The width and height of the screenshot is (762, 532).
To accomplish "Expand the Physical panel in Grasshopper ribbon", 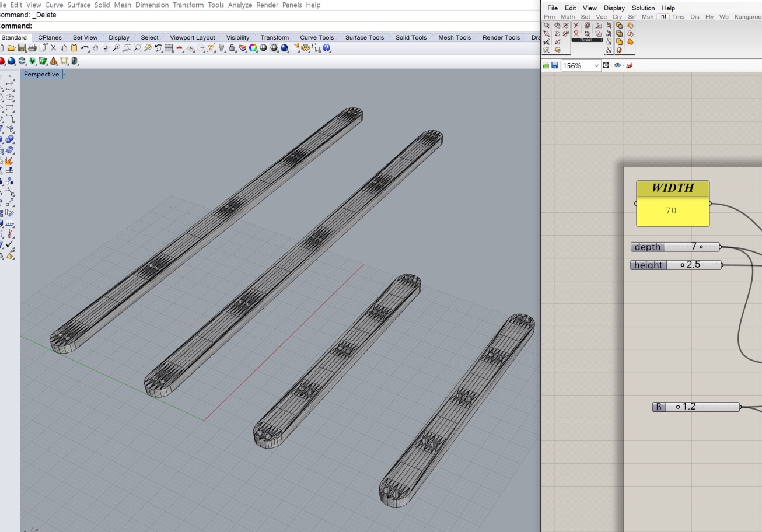I will pos(602,40).
